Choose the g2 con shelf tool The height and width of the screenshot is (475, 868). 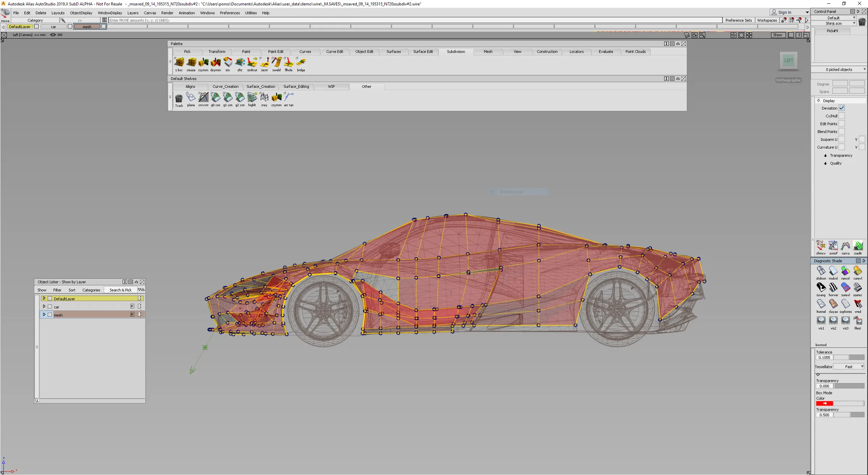point(240,99)
